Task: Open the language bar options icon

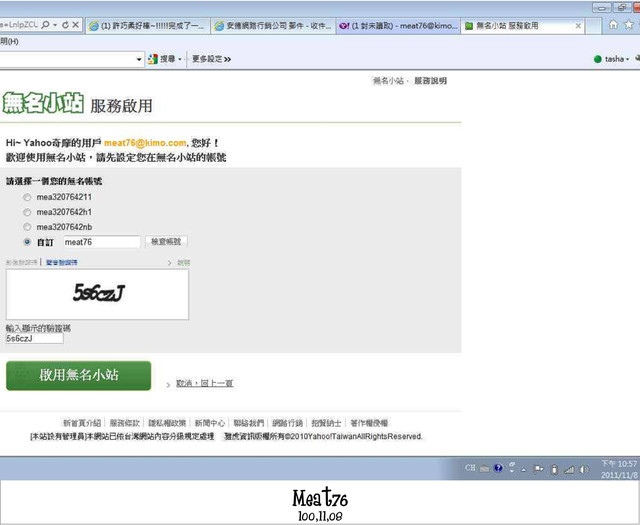Action: point(512,467)
